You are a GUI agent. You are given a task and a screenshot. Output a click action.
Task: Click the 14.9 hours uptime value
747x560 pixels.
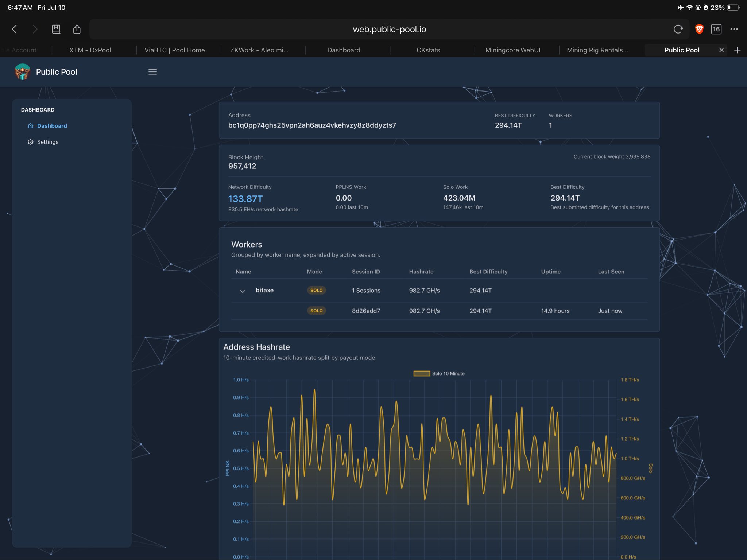(x=555, y=311)
